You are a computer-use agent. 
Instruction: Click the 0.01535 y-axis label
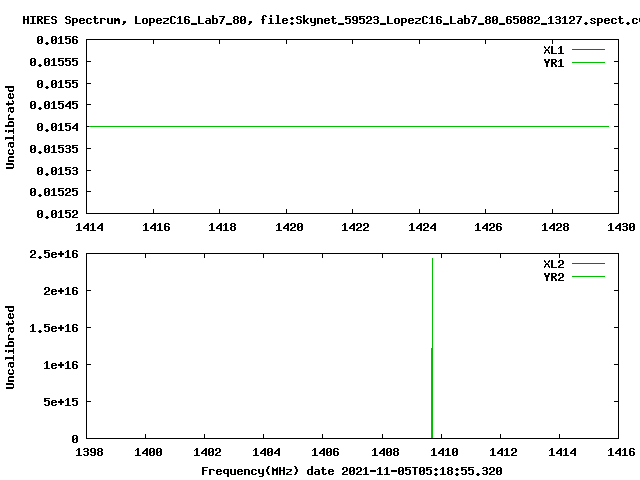coord(54,149)
